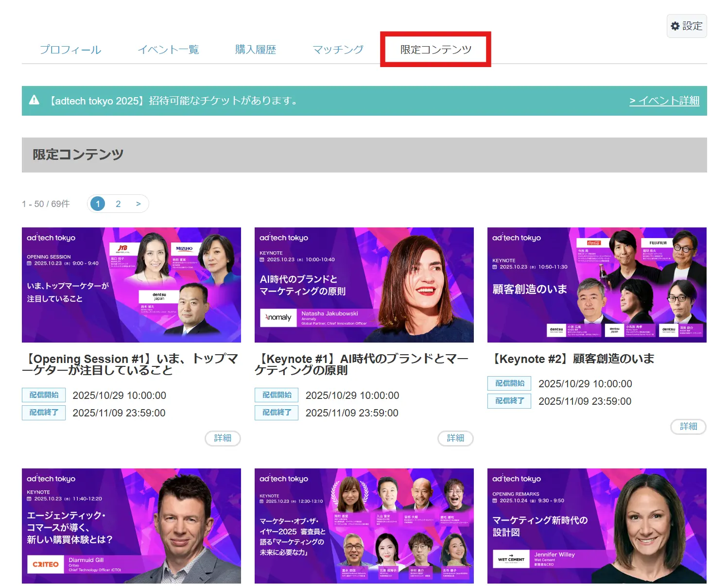Select pagination page 1

(x=97, y=204)
